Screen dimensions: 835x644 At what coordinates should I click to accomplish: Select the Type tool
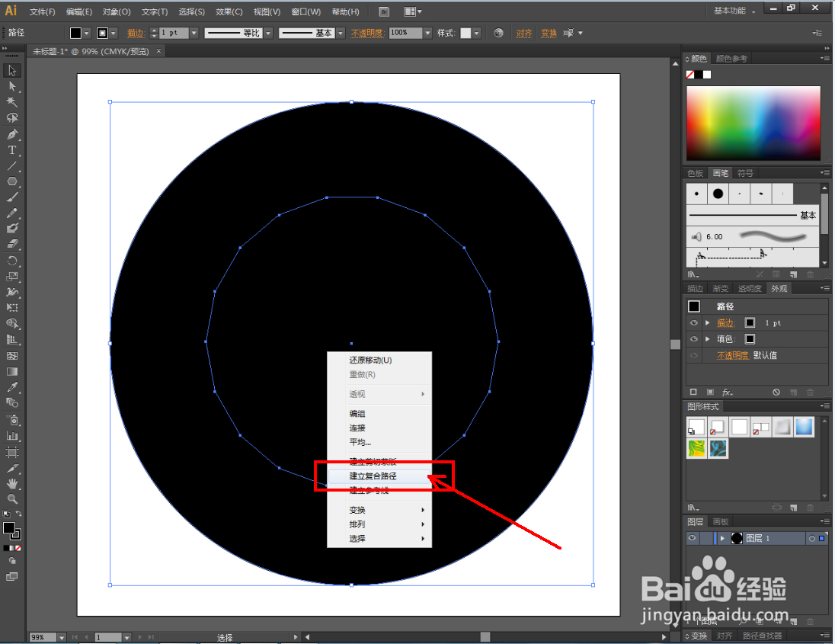click(x=12, y=150)
